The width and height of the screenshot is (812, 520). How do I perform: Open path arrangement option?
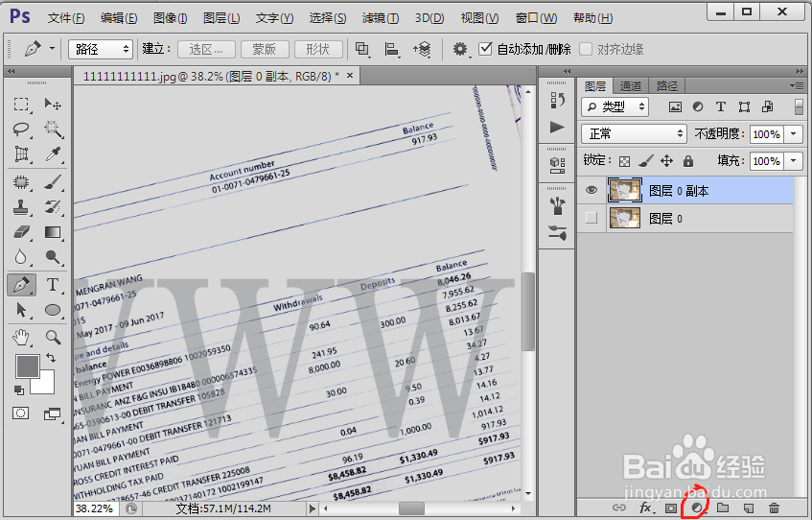(x=422, y=49)
